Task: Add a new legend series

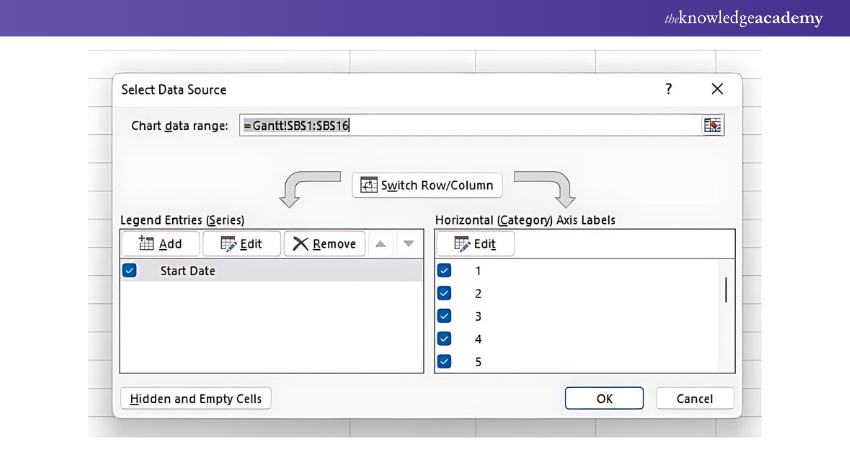Action: [160, 244]
